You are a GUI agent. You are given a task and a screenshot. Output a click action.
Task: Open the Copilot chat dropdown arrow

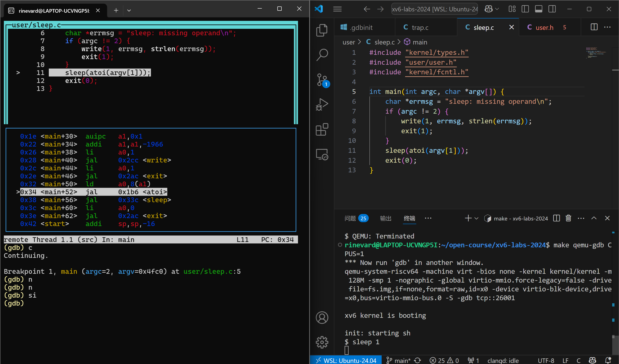pyautogui.click(x=497, y=9)
